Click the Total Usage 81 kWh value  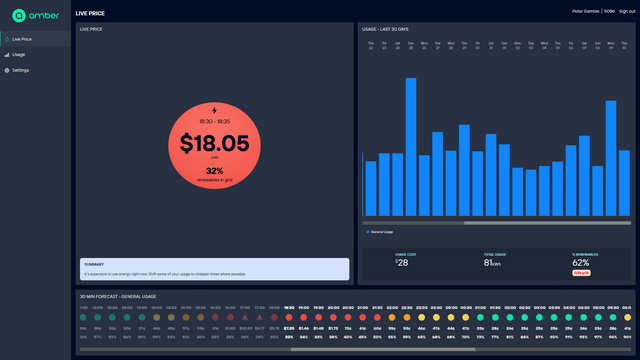[492, 263]
